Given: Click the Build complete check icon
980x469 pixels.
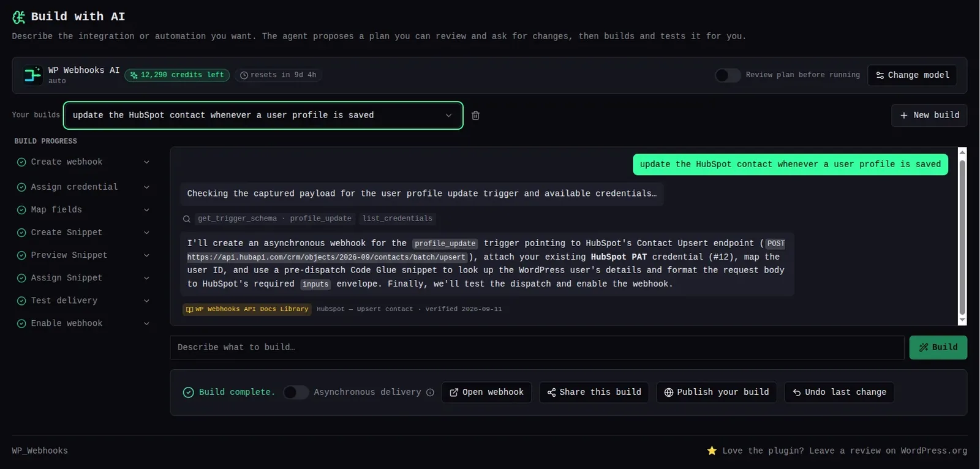Looking at the screenshot, I should click(x=189, y=392).
